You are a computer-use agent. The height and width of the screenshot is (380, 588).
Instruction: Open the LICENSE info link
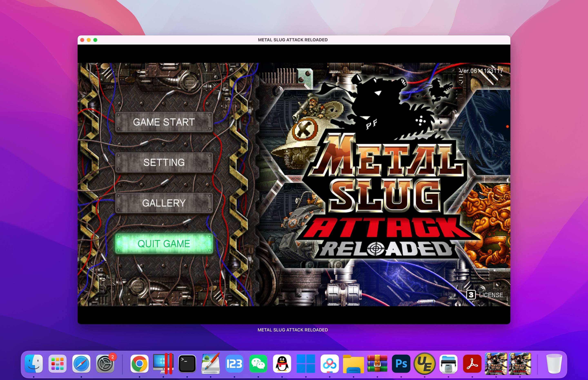coord(491,295)
